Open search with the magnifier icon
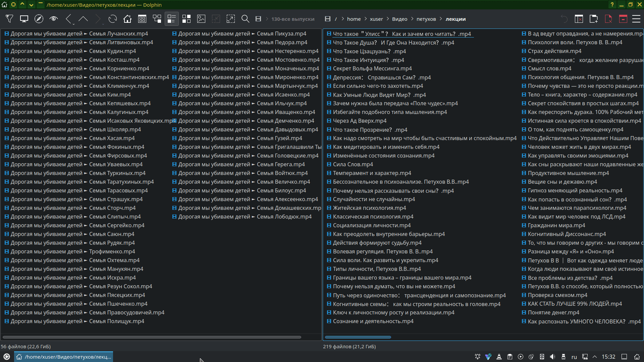The width and height of the screenshot is (644, 362). (x=246, y=19)
